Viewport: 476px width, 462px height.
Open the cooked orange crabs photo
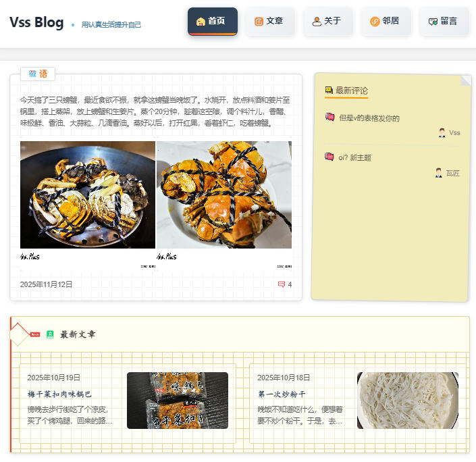coord(224,195)
